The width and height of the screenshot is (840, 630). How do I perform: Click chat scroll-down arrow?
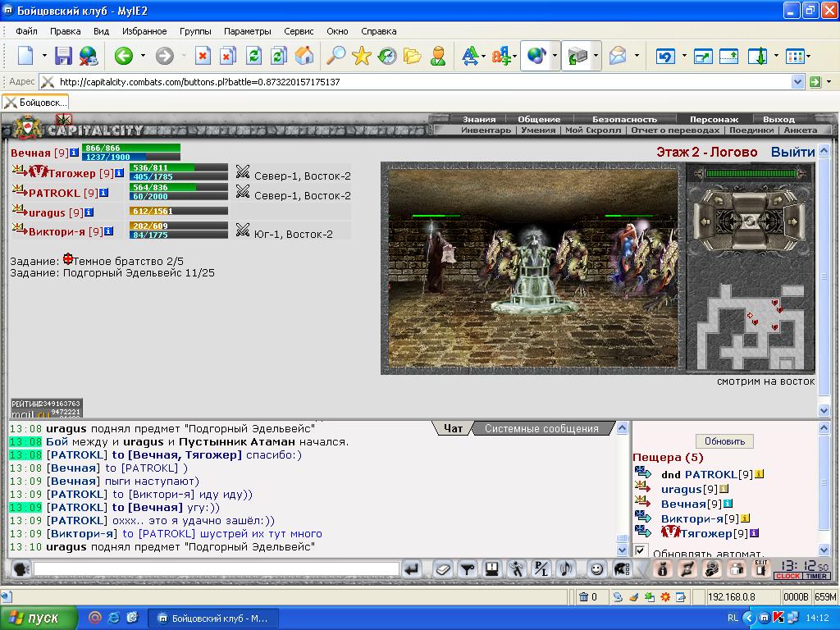(622, 550)
